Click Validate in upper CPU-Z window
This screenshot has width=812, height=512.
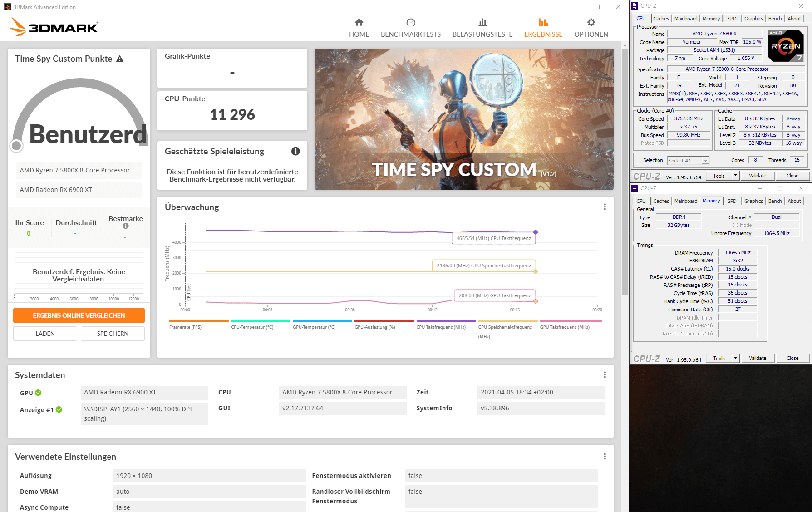[758, 176]
